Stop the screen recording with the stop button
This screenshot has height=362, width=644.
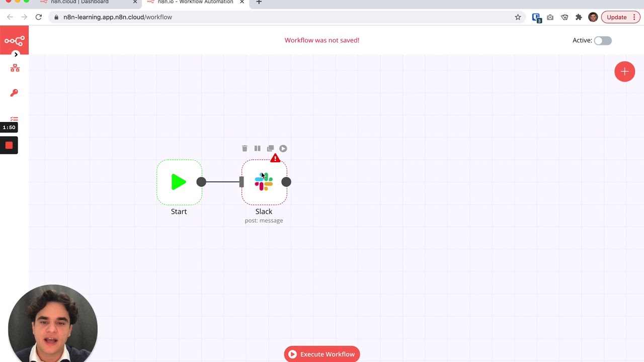coord(9,145)
